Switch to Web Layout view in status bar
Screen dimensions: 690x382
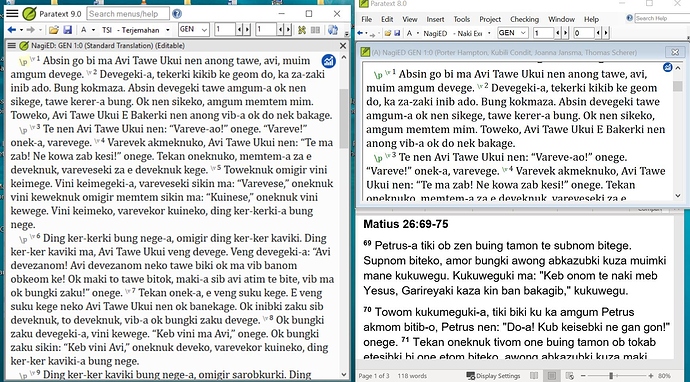[x=569, y=376]
